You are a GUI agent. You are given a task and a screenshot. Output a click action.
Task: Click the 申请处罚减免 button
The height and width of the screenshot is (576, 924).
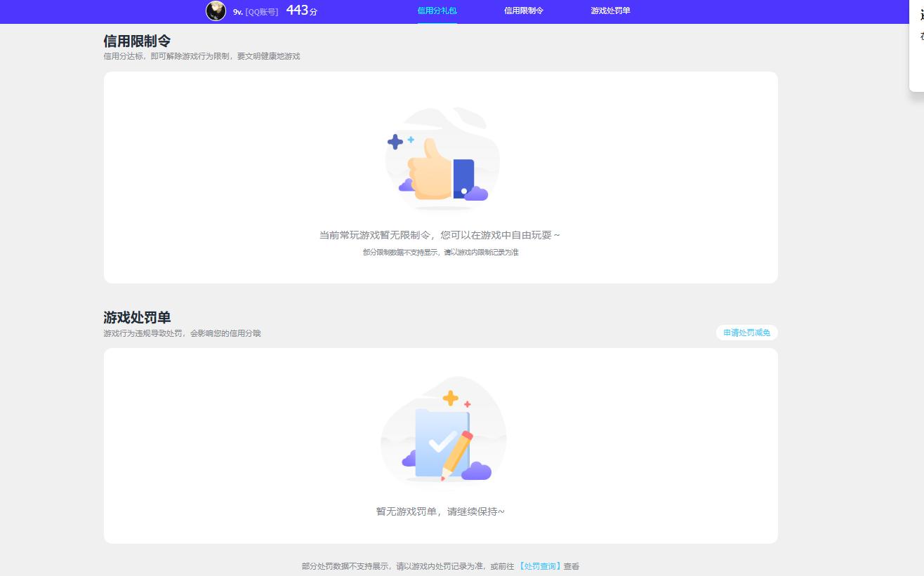coord(746,332)
